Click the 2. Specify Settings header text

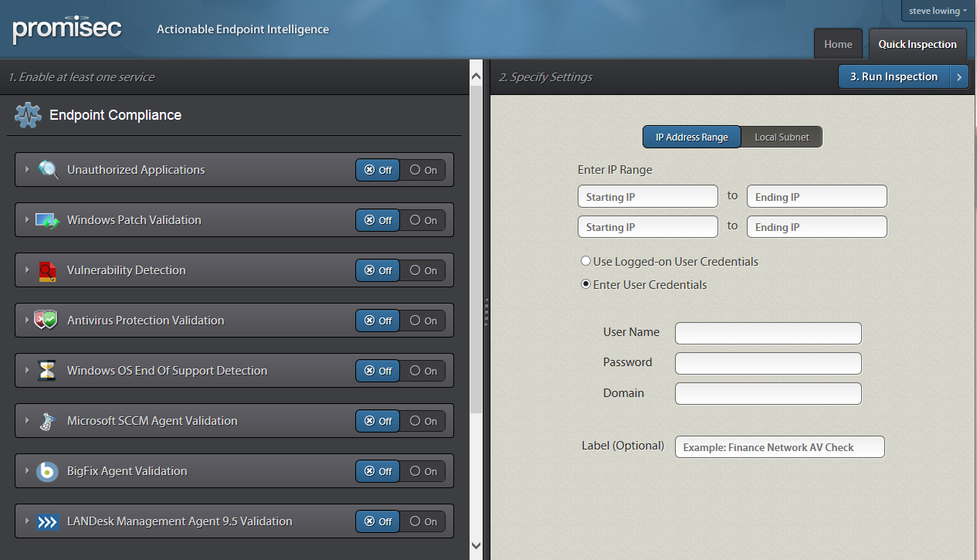click(x=545, y=77)
